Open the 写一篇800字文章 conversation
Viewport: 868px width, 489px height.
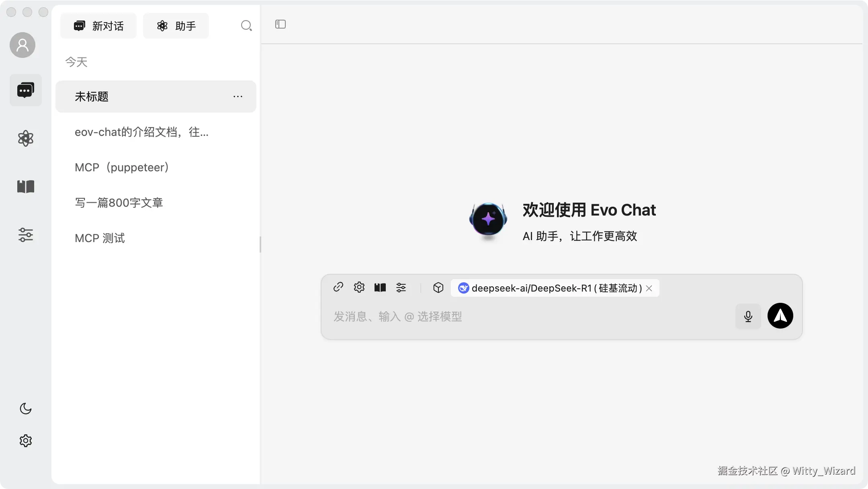point(119,203)
